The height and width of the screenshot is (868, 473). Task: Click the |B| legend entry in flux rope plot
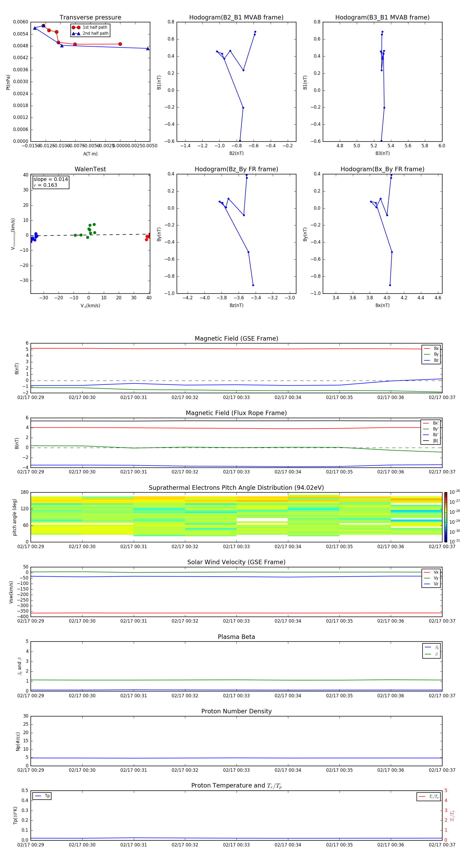(x=431, y=441)
